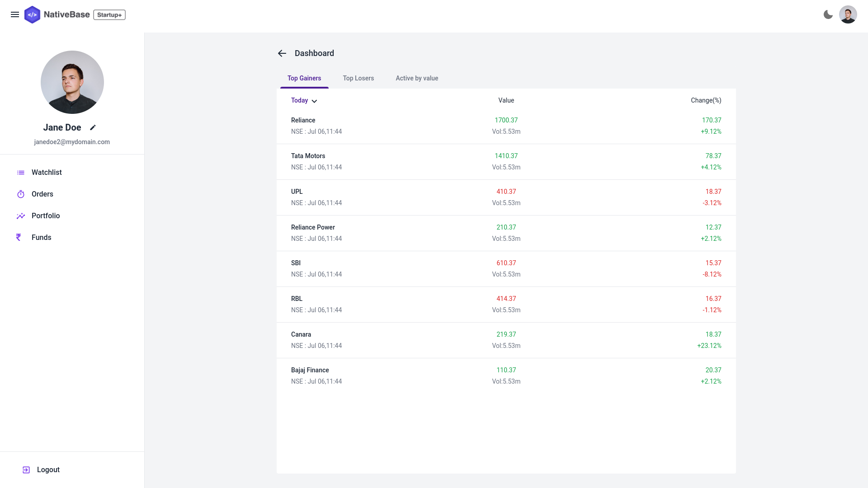The image size is (868, 488).
Task: Click the Orders timer icon
Action: pos(21,194)
